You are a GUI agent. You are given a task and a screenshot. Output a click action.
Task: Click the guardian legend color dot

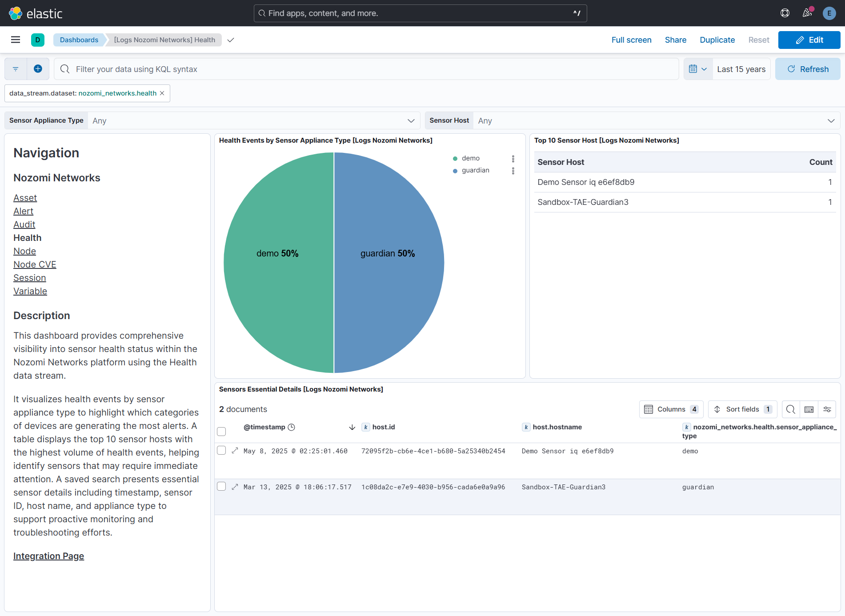[455, 171]
